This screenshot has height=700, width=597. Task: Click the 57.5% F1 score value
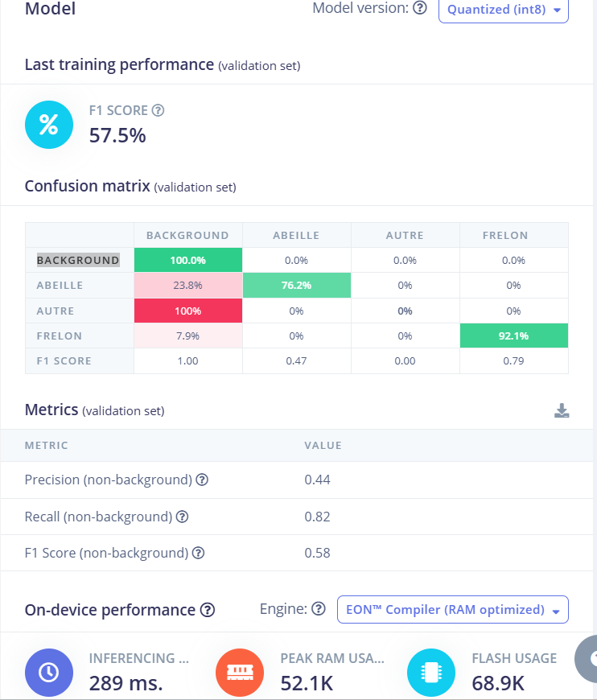tap(117, 135)
